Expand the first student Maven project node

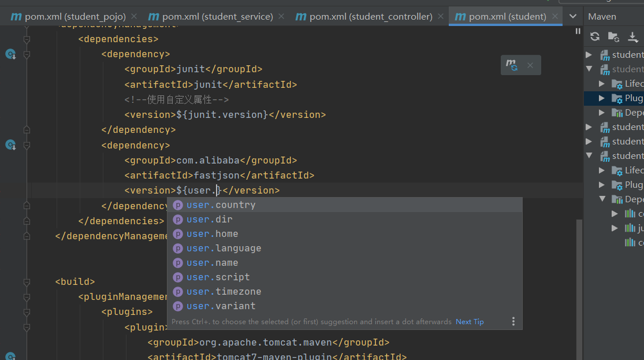click(x=589, y=55)
